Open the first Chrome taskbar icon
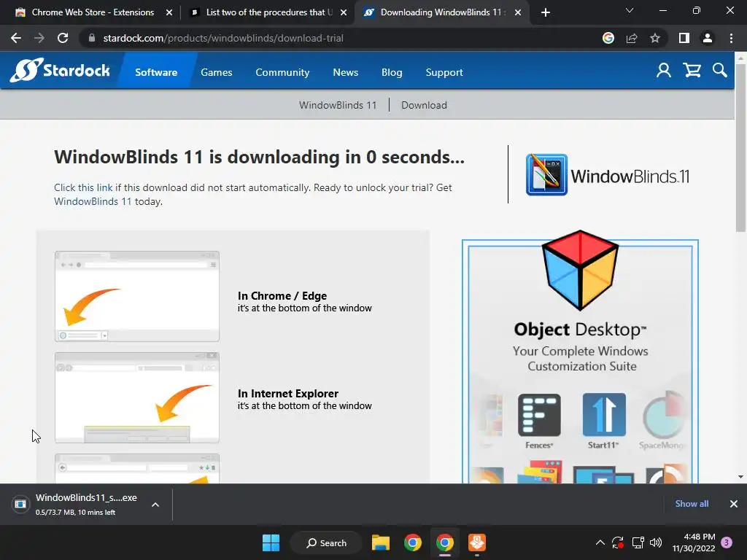 (413, 542)
